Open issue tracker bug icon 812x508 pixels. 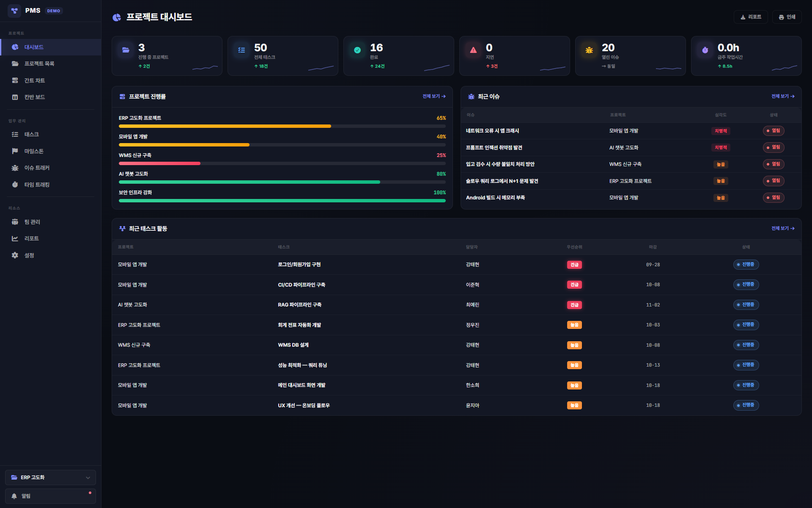(15, 168)
